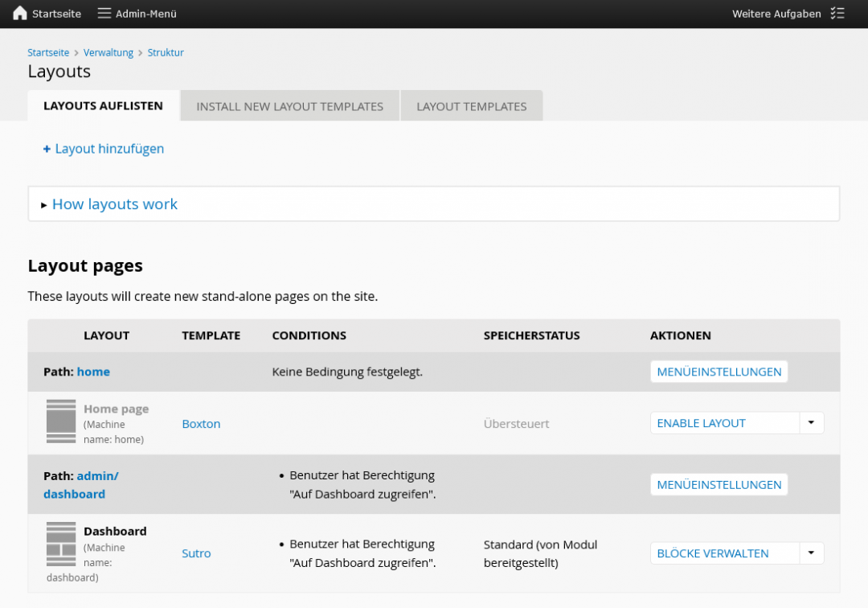Follow the Struktur breadcrumb link
868x608 pixels.
pos(166,52)
